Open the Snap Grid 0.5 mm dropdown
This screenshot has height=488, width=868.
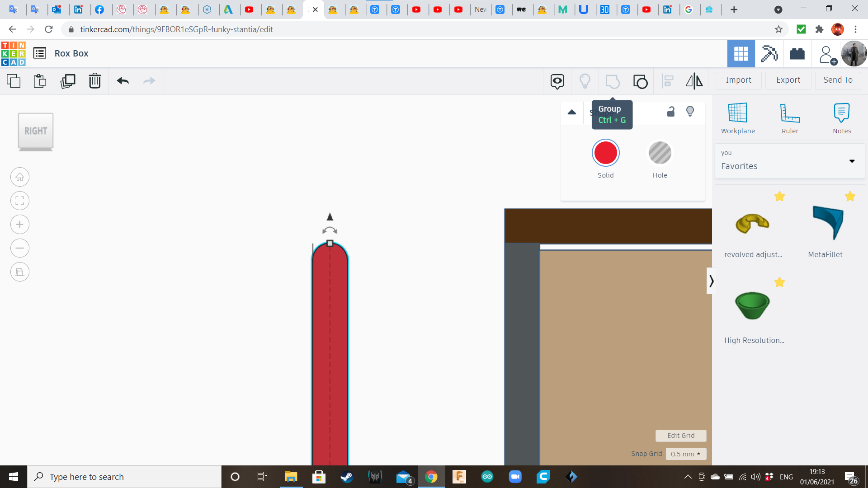(x=685, y=454)
